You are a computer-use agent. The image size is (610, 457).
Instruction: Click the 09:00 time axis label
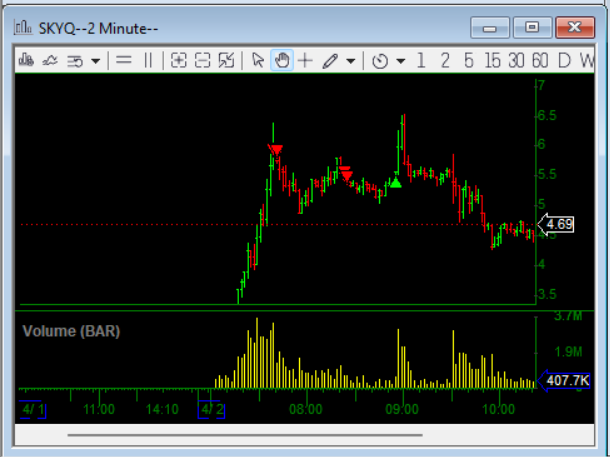(x=402, y=409)
